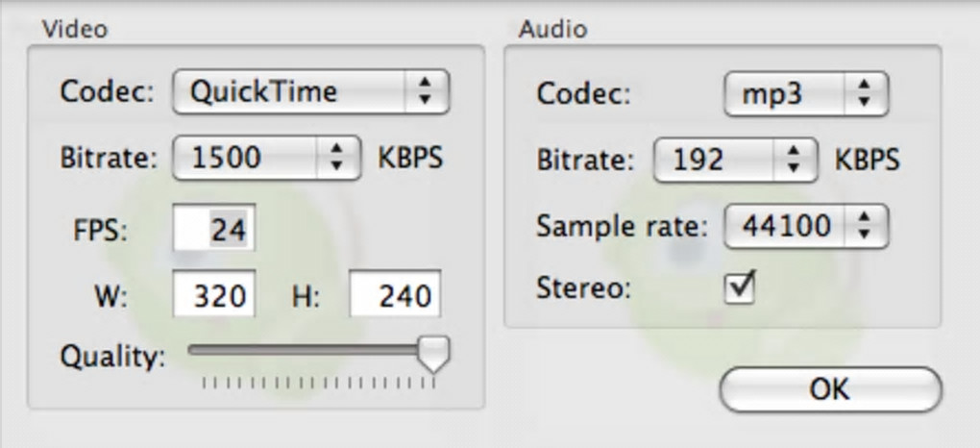Click the H height input field
Image resolution: width=980 pixels, height=448 pixels.
tap(394, 296)
